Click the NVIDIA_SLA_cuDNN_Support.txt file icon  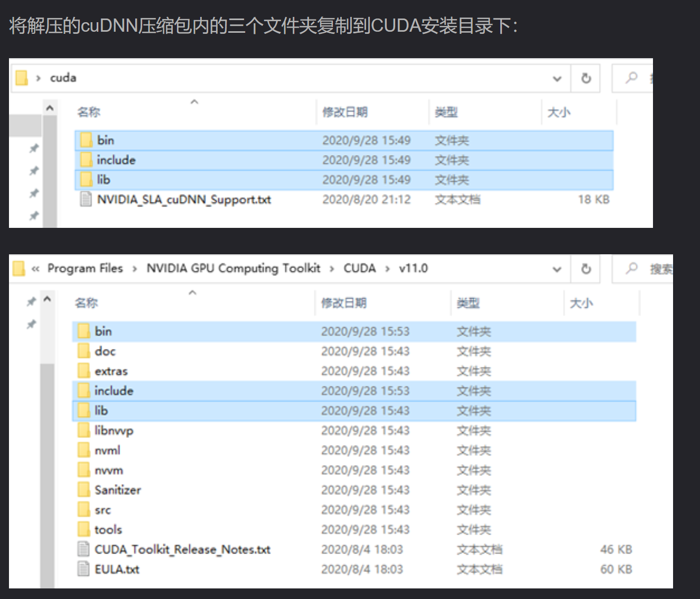click(x=86, y=199)
